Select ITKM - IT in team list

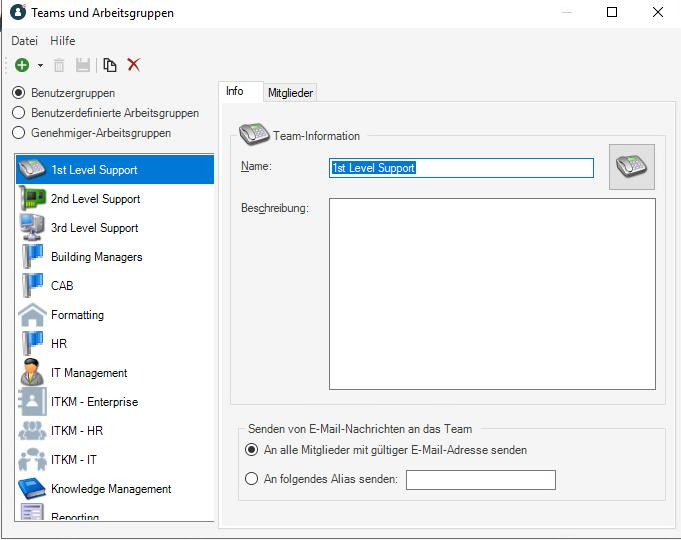coord(115,460)
